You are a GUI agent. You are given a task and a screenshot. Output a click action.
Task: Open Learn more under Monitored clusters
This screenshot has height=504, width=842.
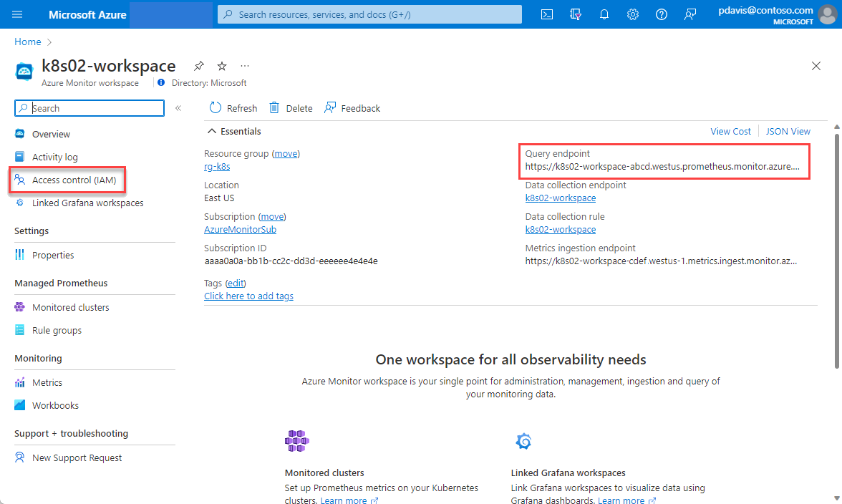click(349, 500)
